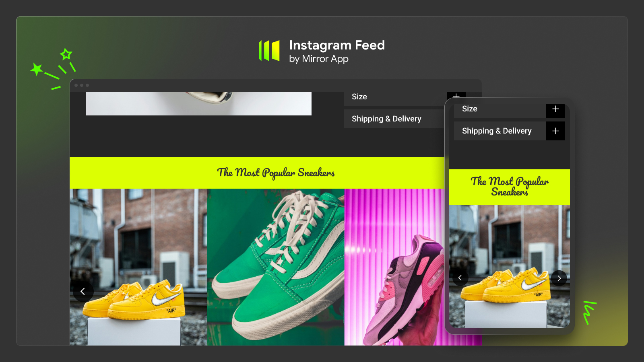
Task: Click the desktop Shipping & Delivery label
Action: pyautogui.click(x=386, y=119)
